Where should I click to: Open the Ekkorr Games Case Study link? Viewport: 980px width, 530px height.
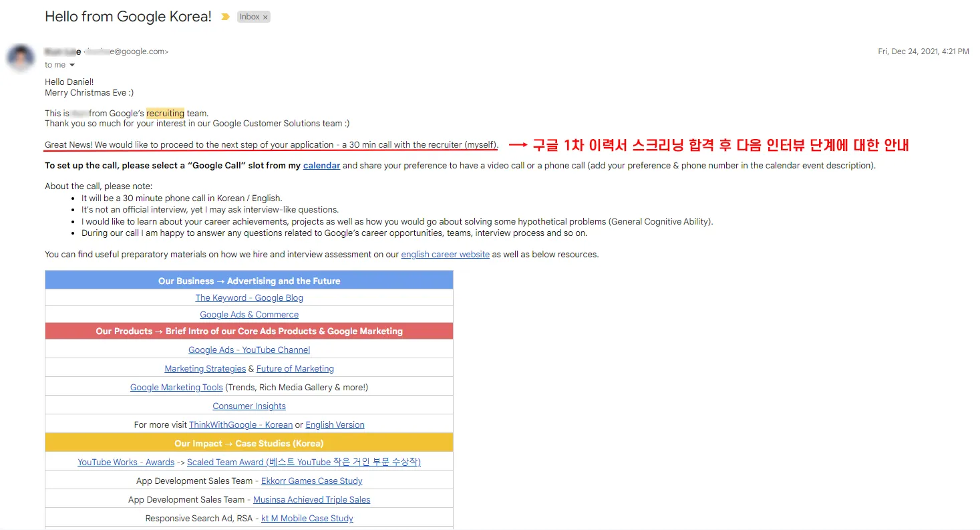[311, 481]
